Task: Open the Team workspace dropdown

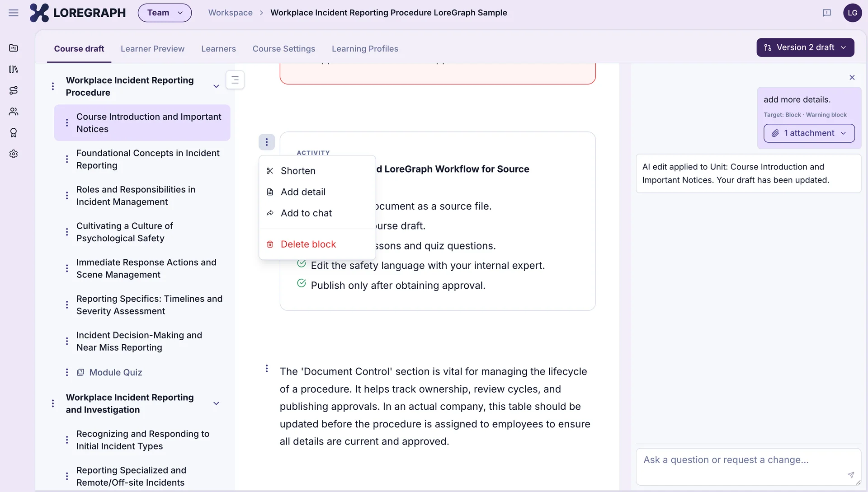Action: 165,13
